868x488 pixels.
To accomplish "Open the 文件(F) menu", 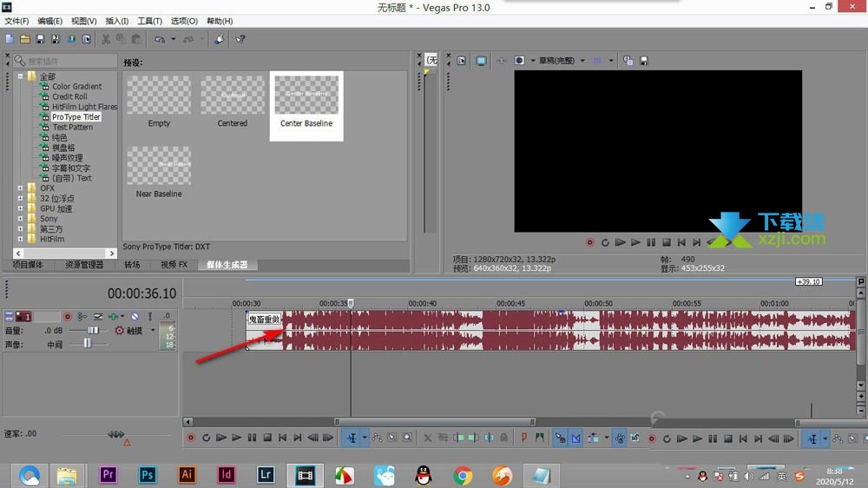I will (16, 21).
